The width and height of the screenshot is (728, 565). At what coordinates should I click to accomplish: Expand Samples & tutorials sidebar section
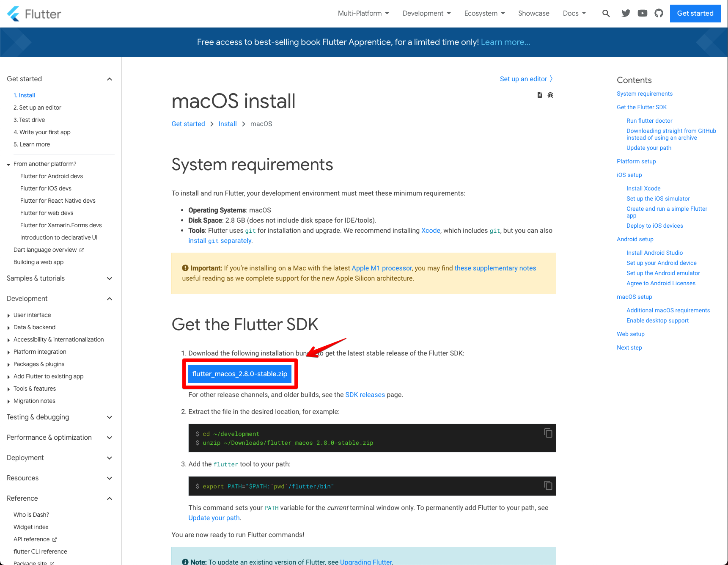[x=110, y=278]
